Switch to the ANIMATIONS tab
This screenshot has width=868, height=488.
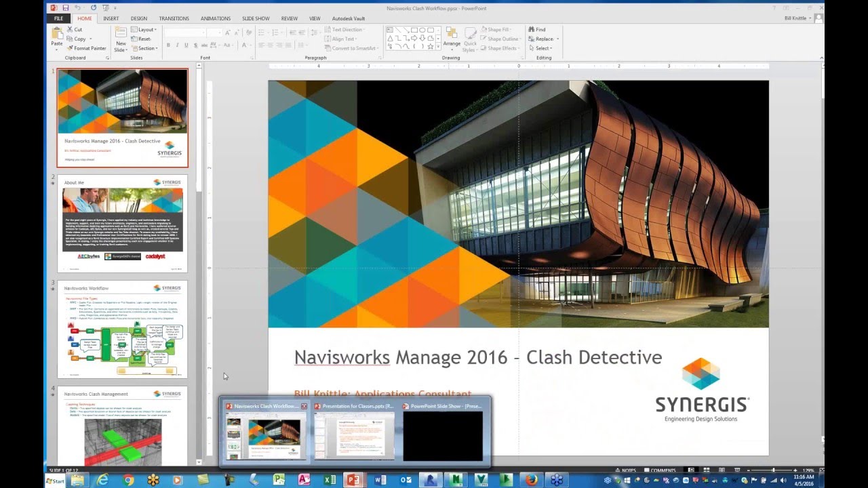coord(216,18)
